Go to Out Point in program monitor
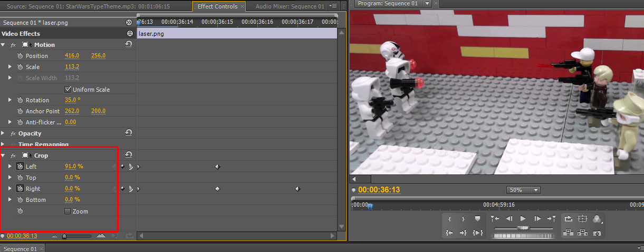Screen dimensions: 644x252 (x=463, y=232)
